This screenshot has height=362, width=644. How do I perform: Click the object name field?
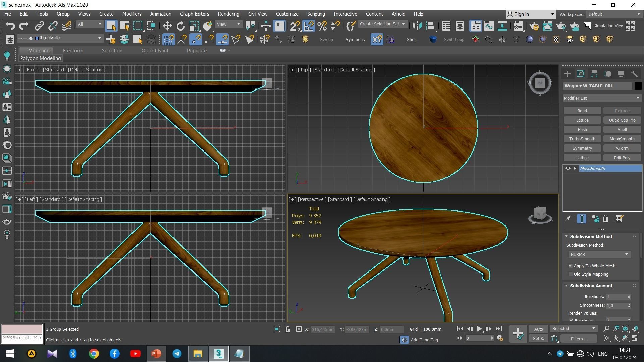(598, 86)
